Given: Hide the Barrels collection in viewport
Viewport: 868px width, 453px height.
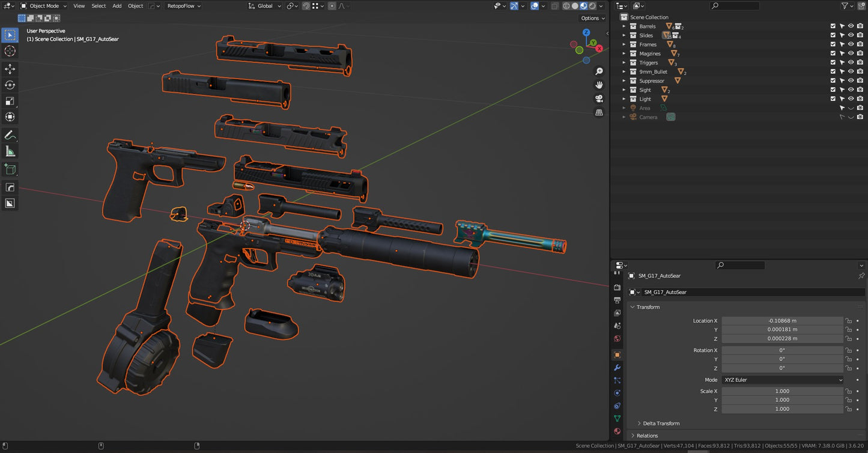Looking at the screenshot, I should point(851,26).
